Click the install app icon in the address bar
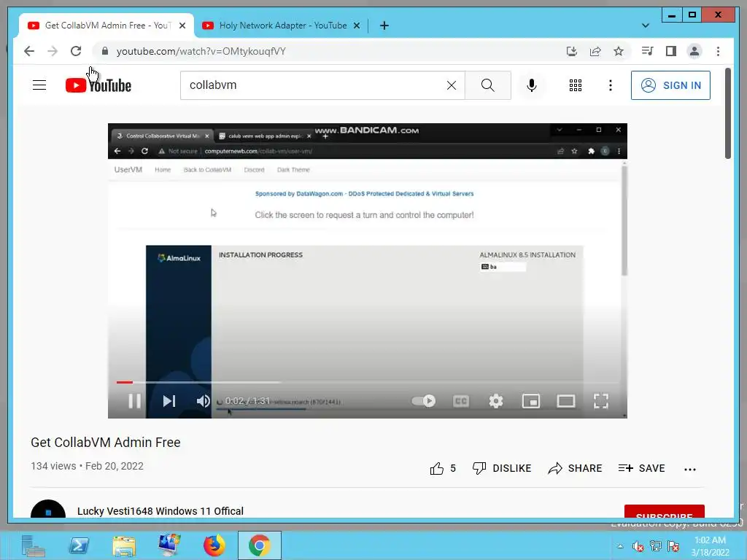Viewport: 747px width, 560px height. tap(572, 51)
